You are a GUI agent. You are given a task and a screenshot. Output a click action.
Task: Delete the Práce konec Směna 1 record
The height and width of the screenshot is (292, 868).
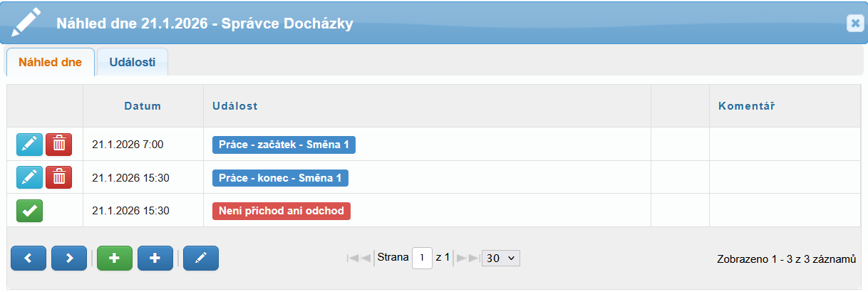(x=58, y=177)
